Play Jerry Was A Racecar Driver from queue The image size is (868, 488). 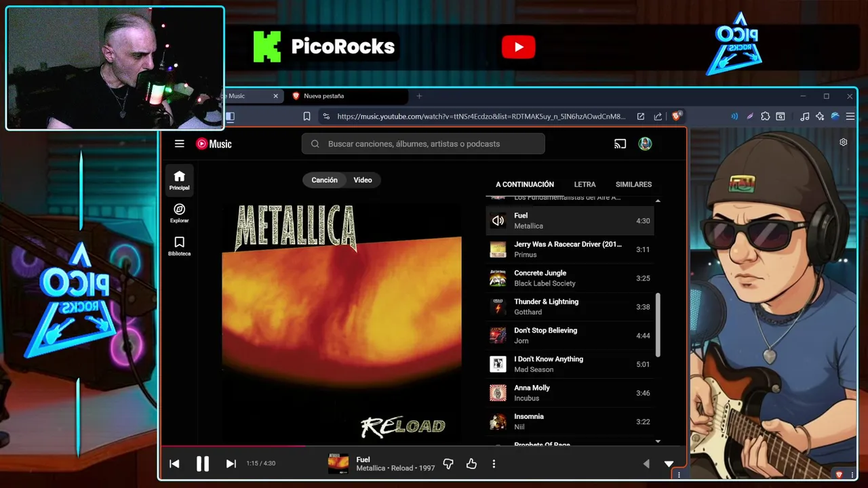(570, 249)
